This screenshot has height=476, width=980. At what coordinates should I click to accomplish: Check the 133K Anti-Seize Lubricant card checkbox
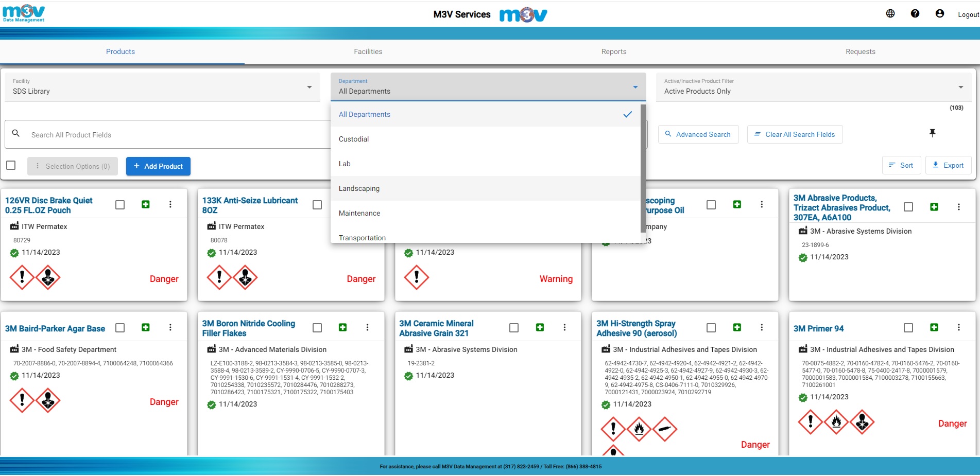pyautogui.click(x=317, y=205)
